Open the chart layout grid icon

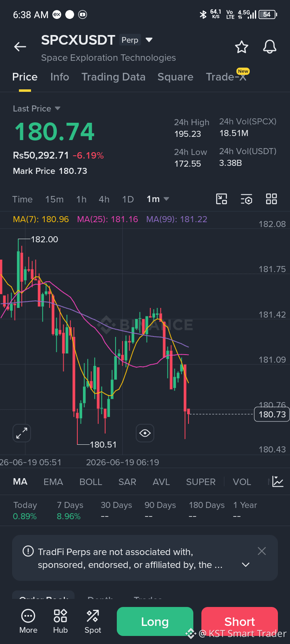tap(271, 199)
